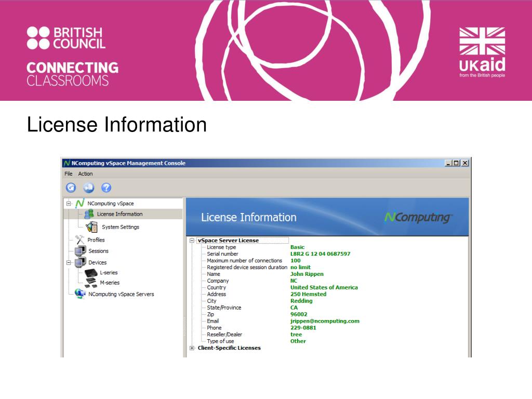Click the vSpace Server License header
This screenshot has width=532, height=399.
(229, 241)
